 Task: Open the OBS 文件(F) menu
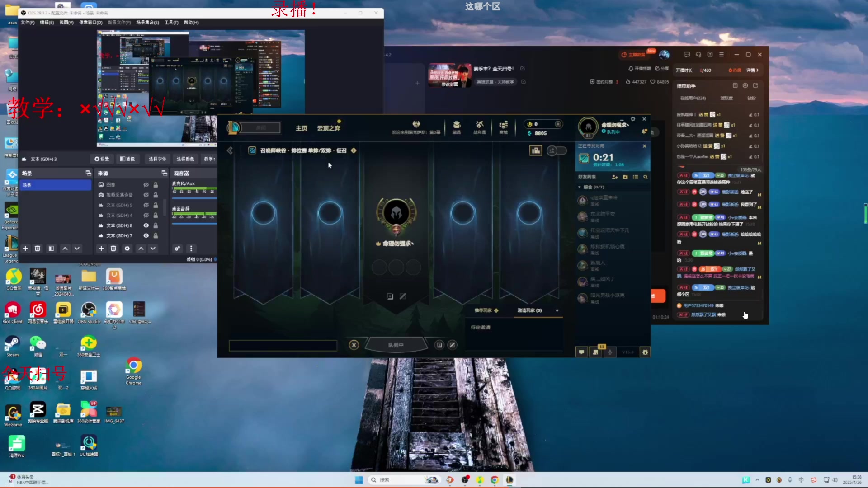(x=28, y=23)
